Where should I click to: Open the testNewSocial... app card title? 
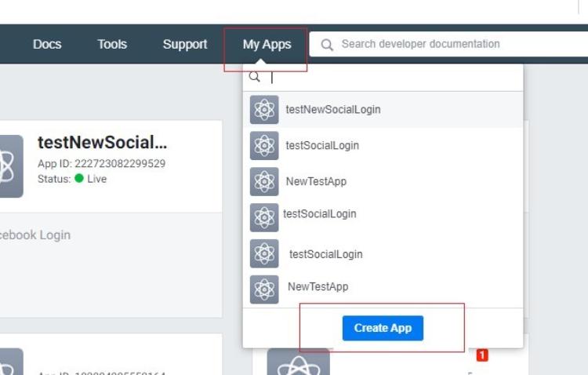[103, 142]
